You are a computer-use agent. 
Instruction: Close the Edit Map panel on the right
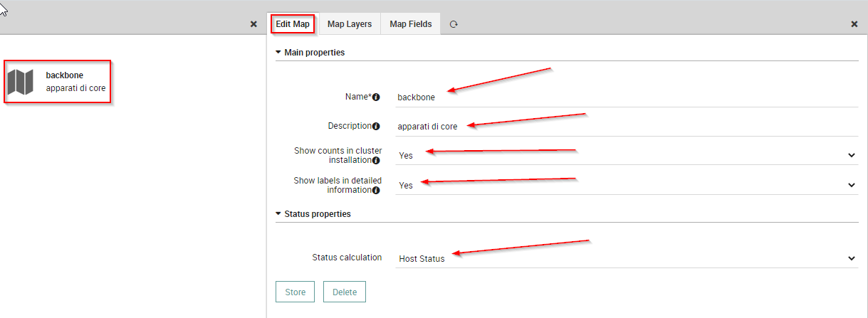click(x=854, y=24)
